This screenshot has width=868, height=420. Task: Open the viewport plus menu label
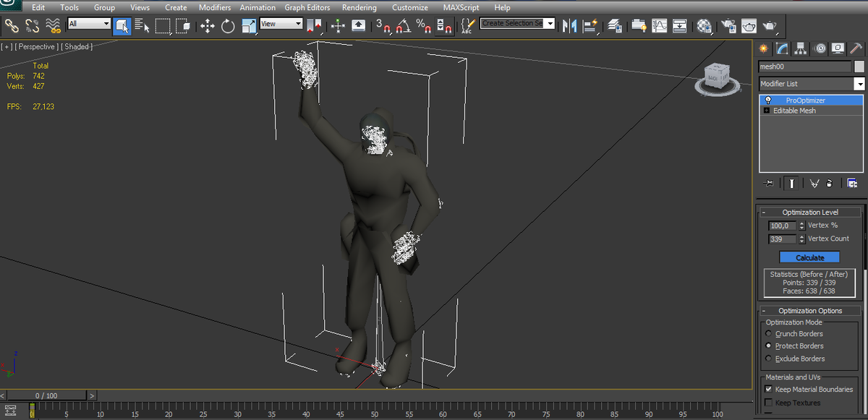(7, 47)
